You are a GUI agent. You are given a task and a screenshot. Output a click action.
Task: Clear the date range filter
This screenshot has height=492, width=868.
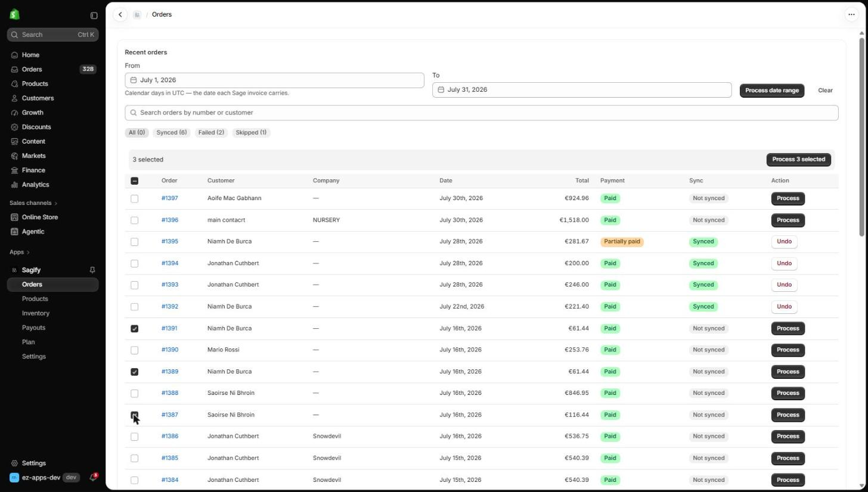pos(825,91)
